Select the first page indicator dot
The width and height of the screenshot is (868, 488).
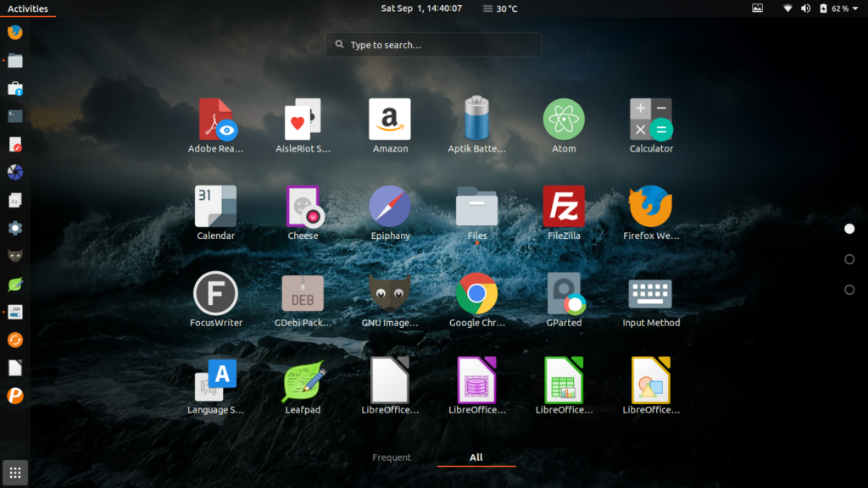(849, 229)
